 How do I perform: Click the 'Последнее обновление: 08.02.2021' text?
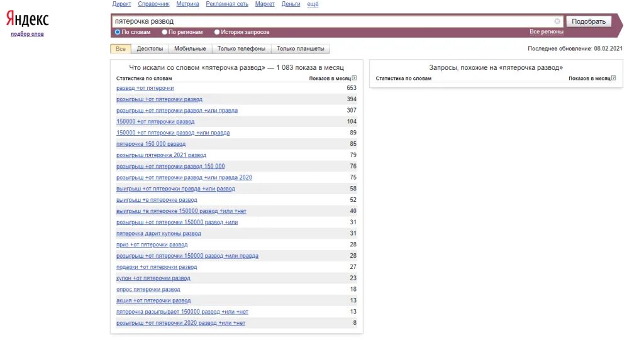click(x=575, y=48)
